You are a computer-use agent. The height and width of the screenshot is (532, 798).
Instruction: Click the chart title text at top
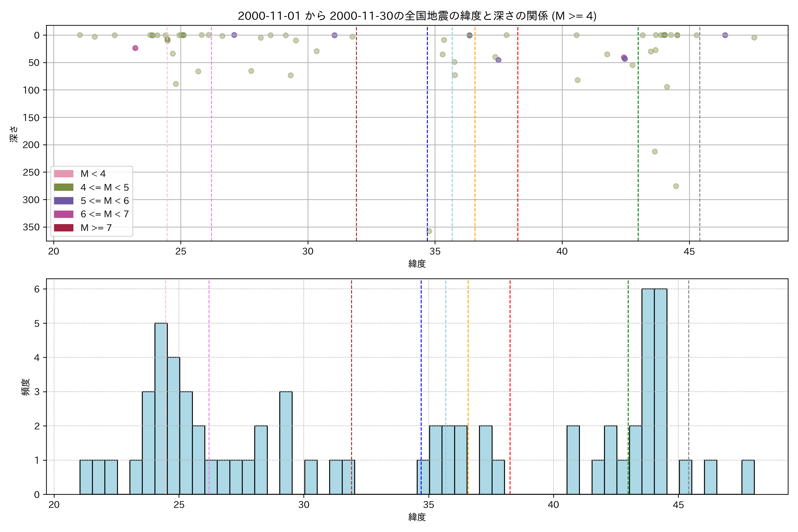[417, 16]
